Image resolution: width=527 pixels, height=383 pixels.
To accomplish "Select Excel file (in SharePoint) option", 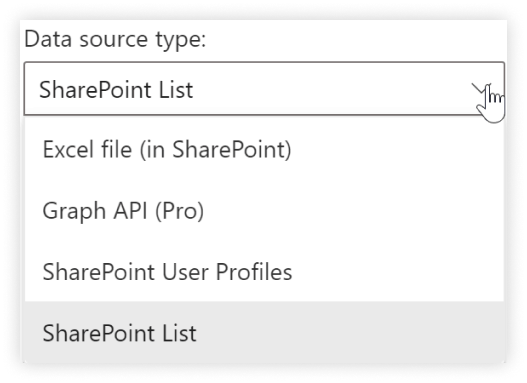I will [x=264, y=149].
